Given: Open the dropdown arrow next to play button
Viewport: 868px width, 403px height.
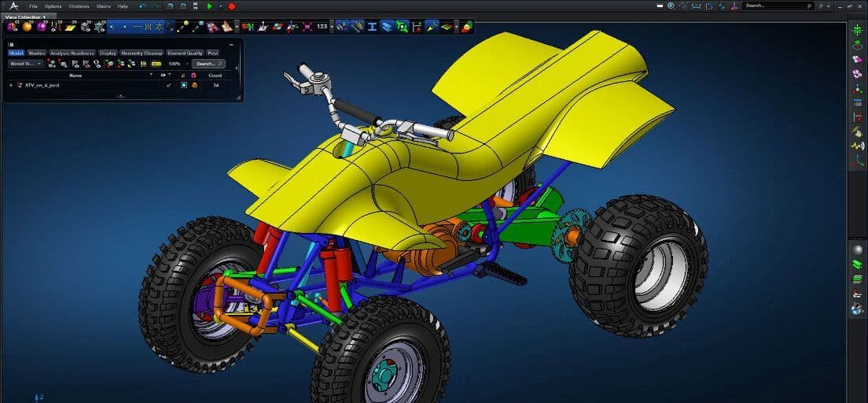Looking at the screenshot, I should pos(220,6).
